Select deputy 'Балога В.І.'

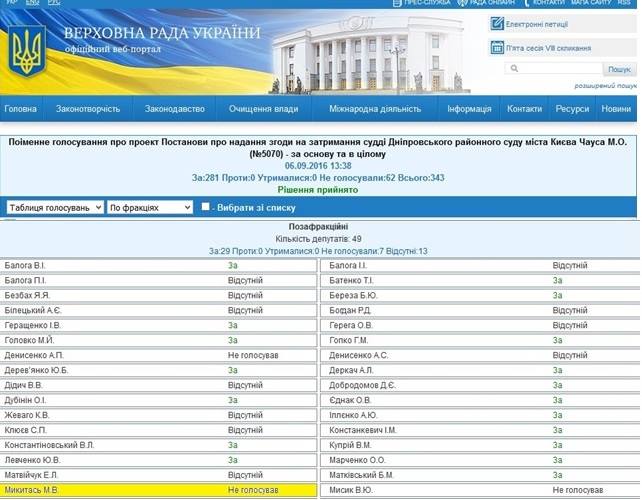pos(25,265)
